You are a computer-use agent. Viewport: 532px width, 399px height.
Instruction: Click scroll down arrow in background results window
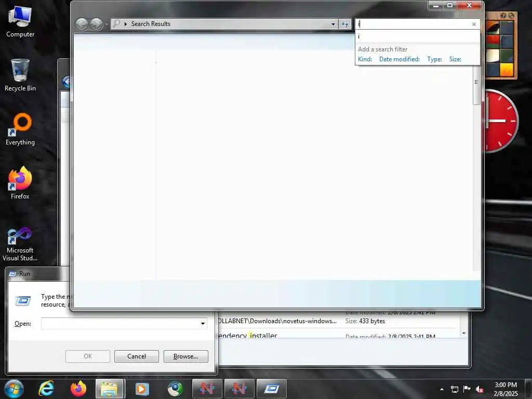click(x=464, y=333)
